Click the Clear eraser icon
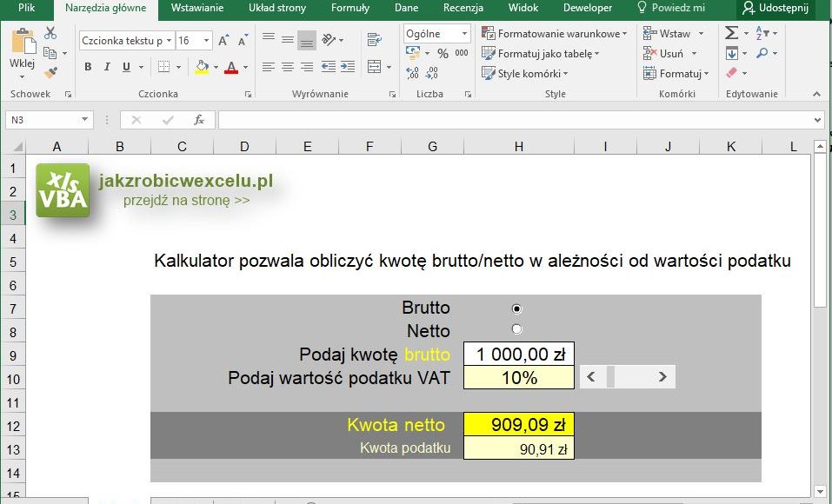The width and height of the screenshot is (832, 504). click(x=732, y=73)
